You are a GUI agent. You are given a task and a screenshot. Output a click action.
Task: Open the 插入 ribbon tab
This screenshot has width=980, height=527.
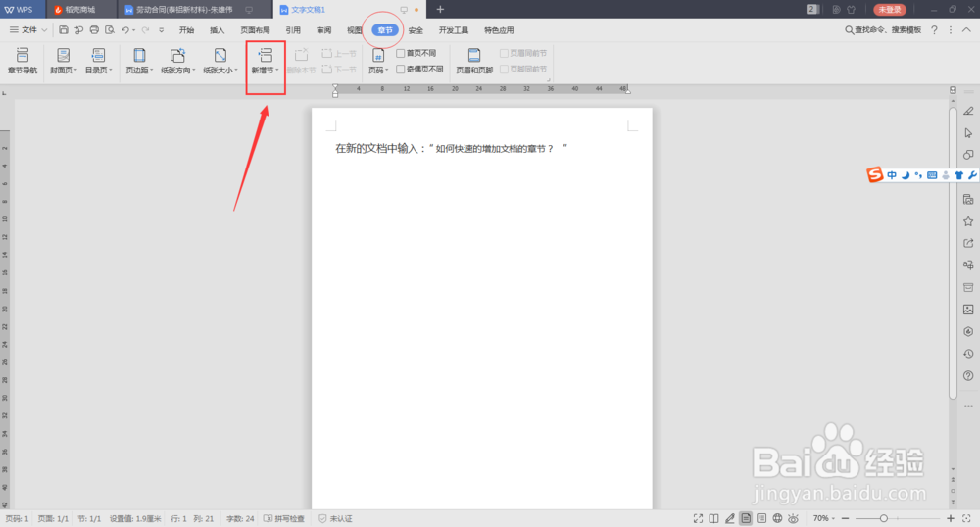(x=217, y=30)
